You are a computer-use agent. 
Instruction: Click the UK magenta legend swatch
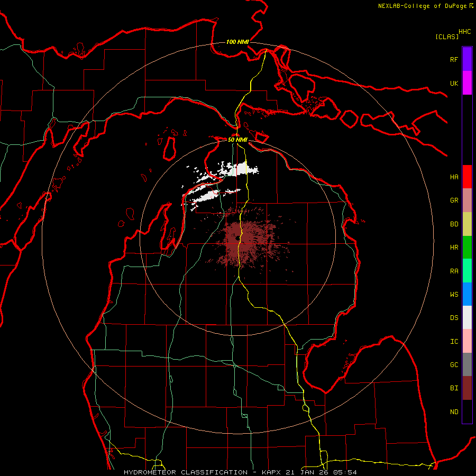467,83
